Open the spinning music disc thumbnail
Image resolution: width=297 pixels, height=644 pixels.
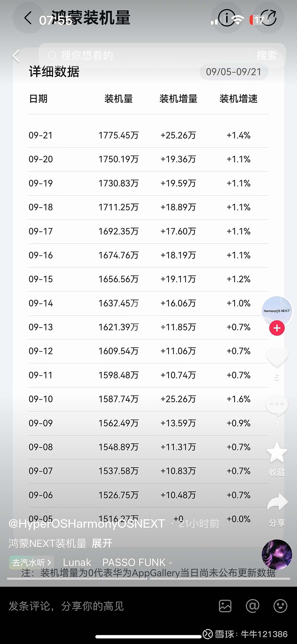point(277,555)
